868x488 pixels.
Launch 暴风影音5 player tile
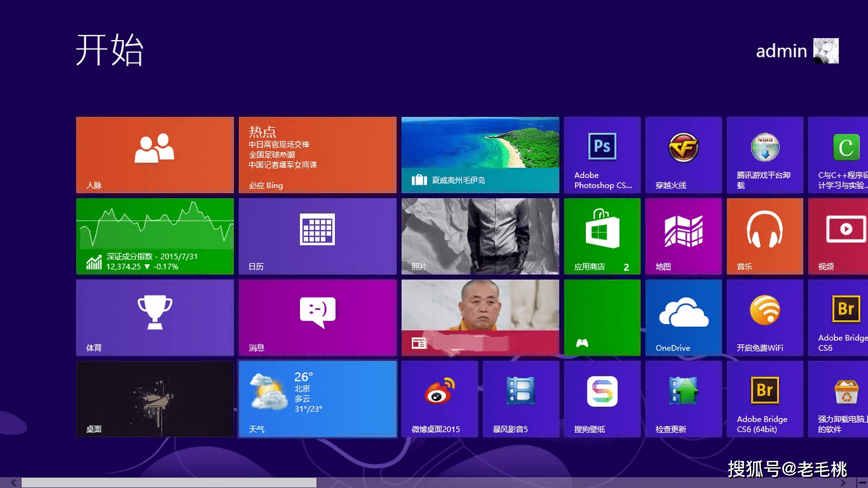pos(521,399)
